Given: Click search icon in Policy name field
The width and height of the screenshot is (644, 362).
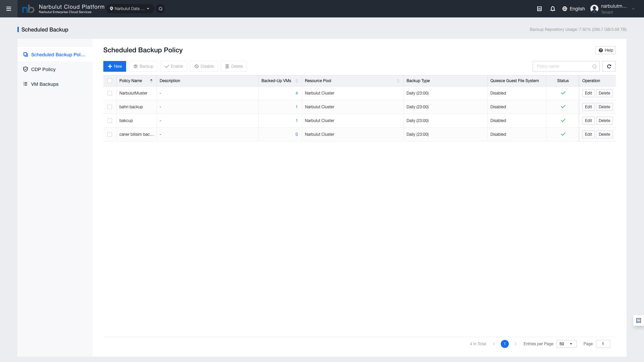Looking at the screenshot, I should (594, 66).
